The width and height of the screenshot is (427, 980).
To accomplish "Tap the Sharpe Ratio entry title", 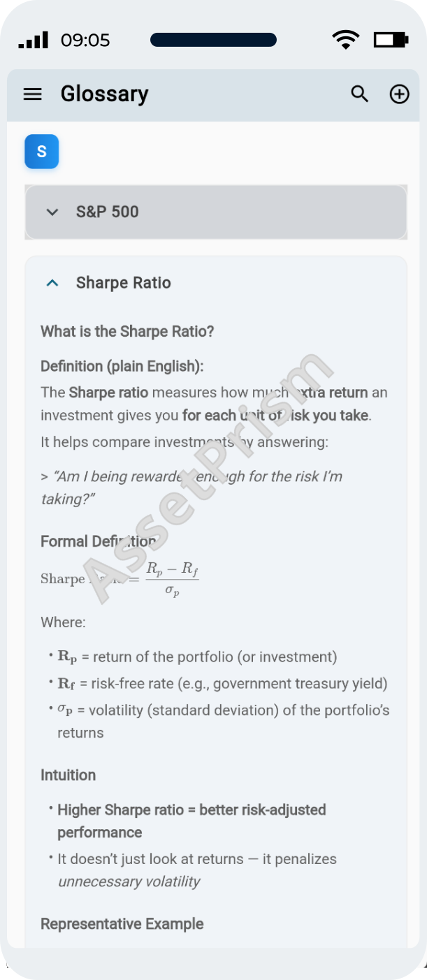I will click(x=124, y=283).
